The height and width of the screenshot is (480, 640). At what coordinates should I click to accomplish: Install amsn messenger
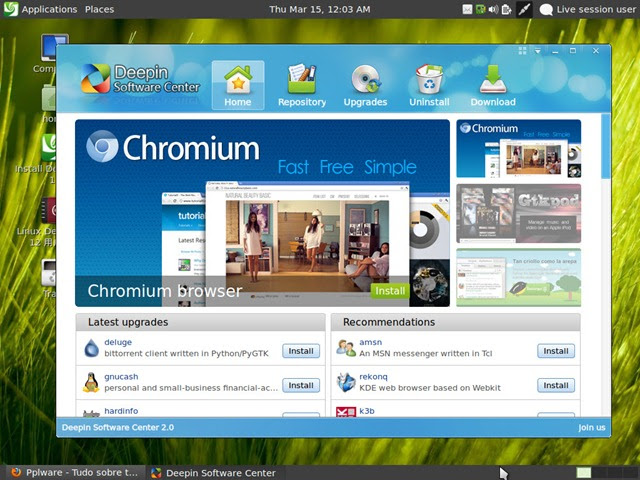(x=556, y=351)
